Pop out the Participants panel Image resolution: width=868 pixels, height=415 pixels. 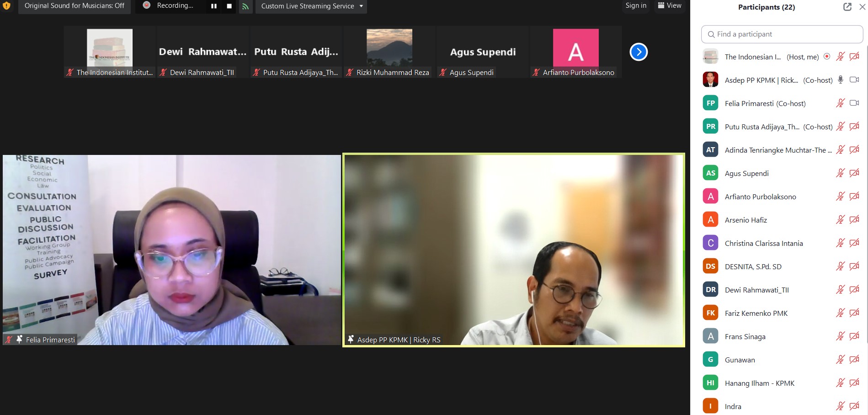click(847, 7)
